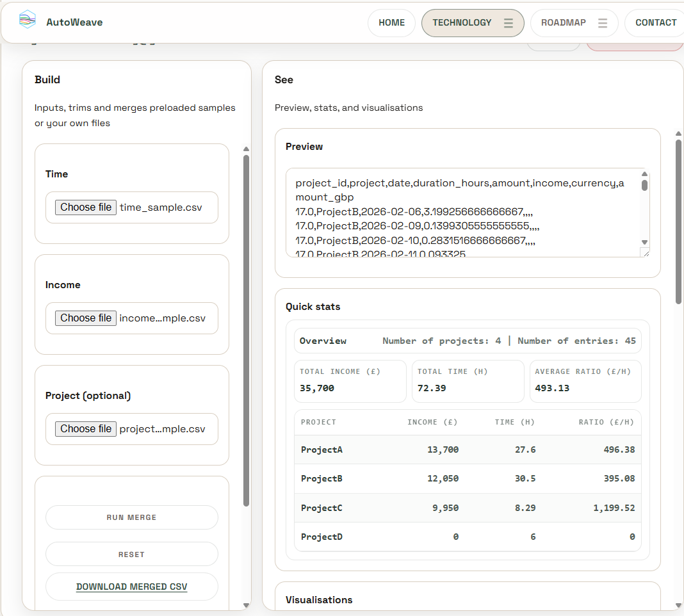Click the Total Income value 35,700
The image size is (684, 616).
pos(316,388)
